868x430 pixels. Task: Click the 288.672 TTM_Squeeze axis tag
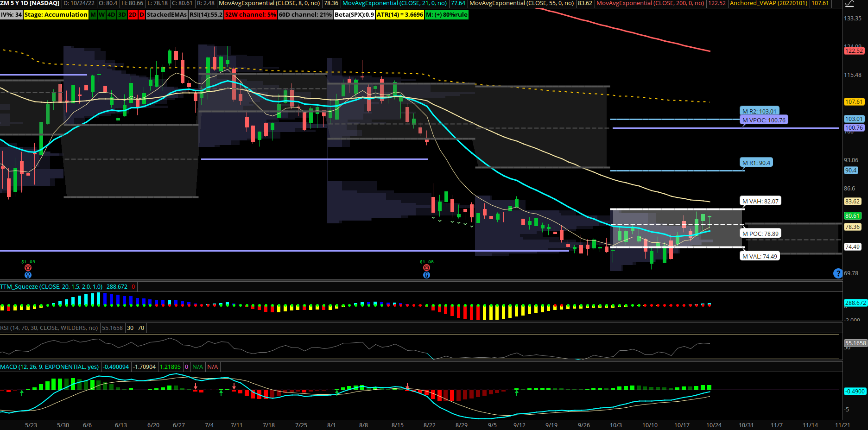(855, 303)
